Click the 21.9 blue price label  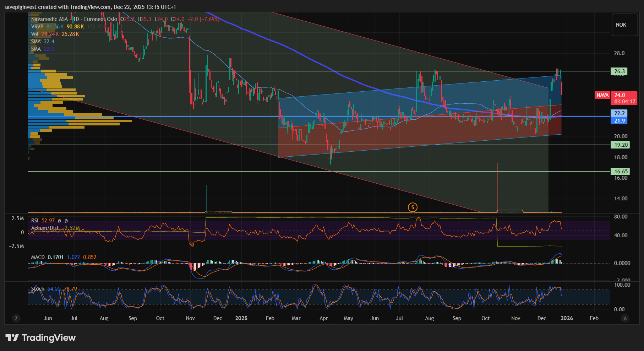[x=619, y=121]
